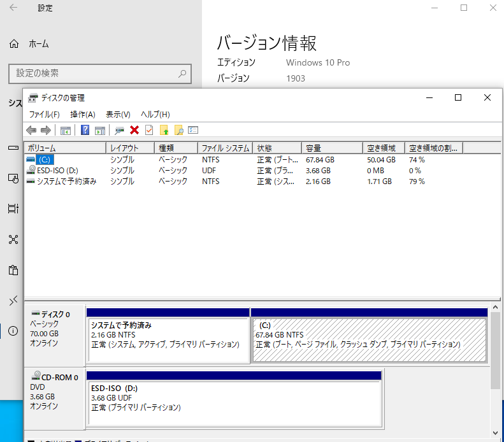504x442 pixels.
Task: Click the 正常 (プラ... status cell
Action: coord(275,171)
